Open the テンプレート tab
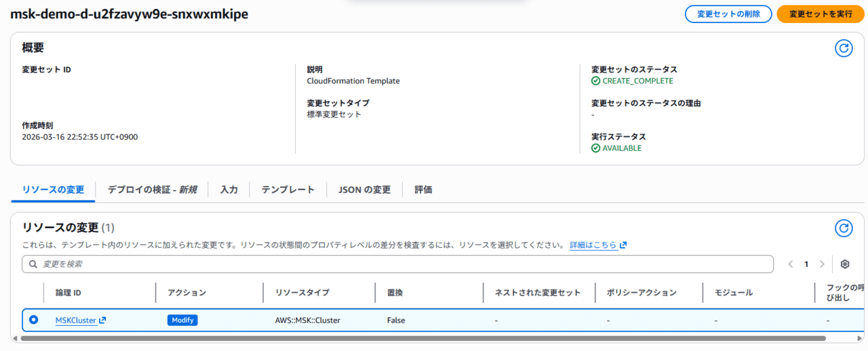Screen dimensions: 868x351 pos(288,189)
